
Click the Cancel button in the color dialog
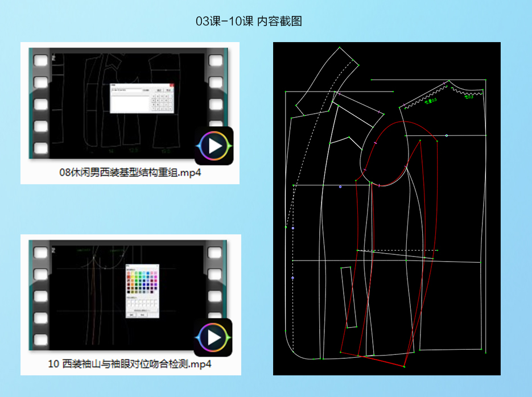[x=142, y=315]
